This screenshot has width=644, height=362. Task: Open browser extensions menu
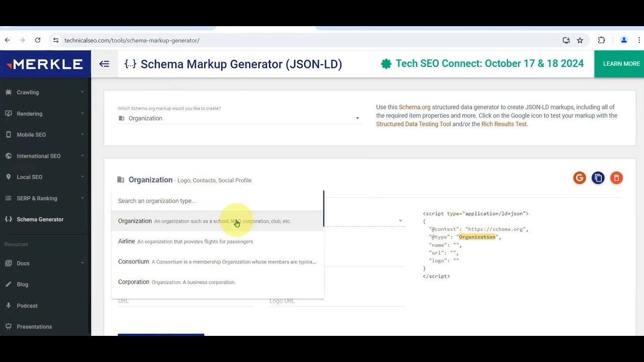coord(601,40)
